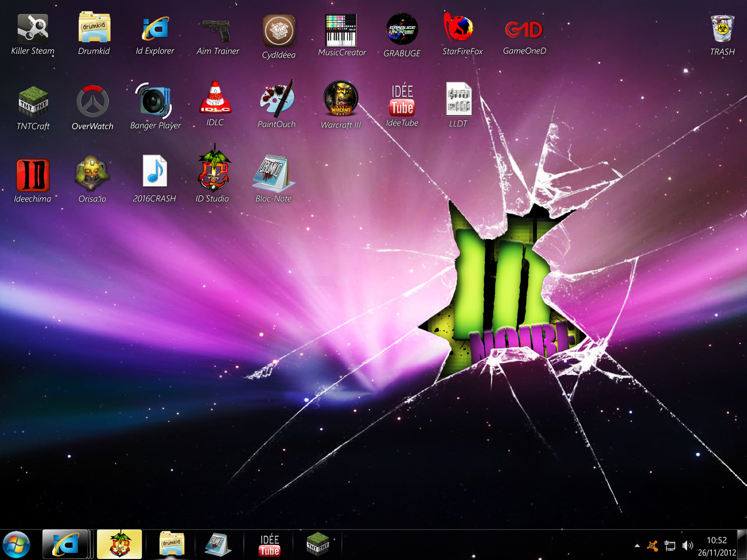Viewport: 747px width, 560px height.
Task: Open the MusicCreator keyboard icon
Action: 341,31
